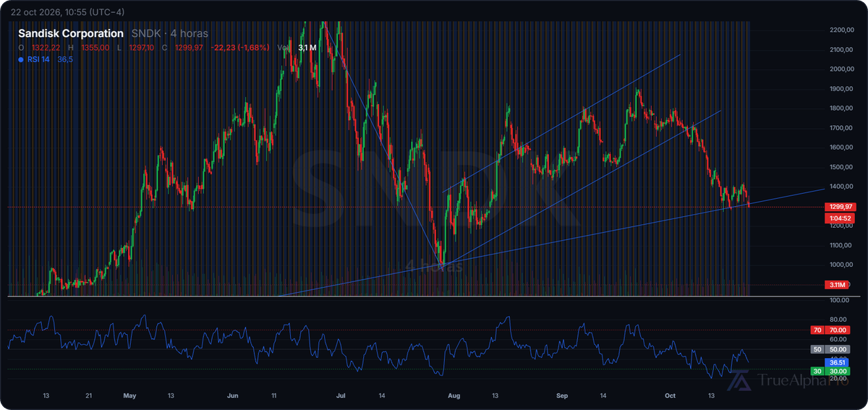Click the 11 date label after Jun
The width and height of the screenshot is (868, 410).
pos(274,396)
